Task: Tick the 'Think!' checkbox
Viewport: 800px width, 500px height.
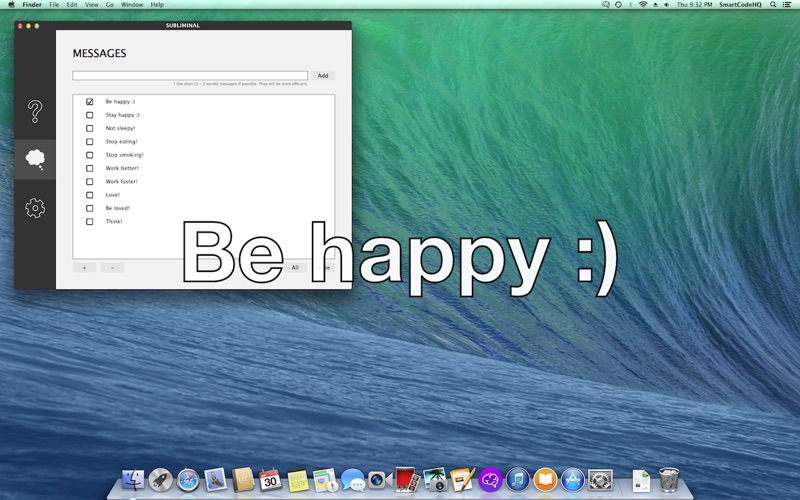Action: click(89, 221)
